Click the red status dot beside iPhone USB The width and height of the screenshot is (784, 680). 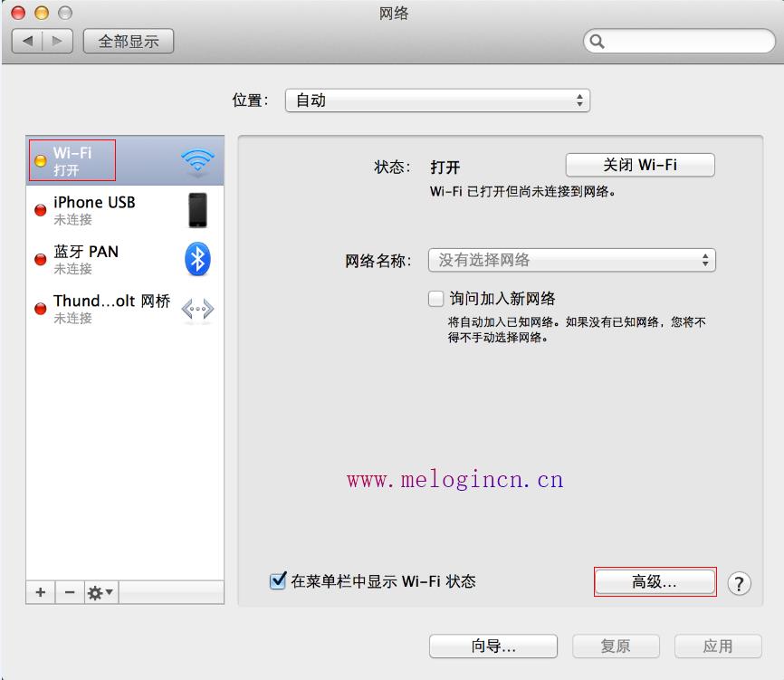pos(40,210)
